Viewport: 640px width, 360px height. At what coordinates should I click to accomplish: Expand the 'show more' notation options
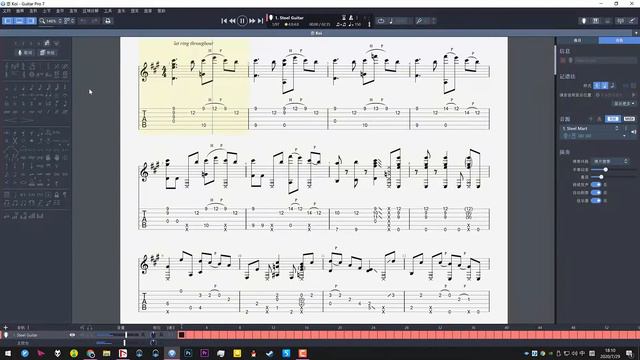624,104
